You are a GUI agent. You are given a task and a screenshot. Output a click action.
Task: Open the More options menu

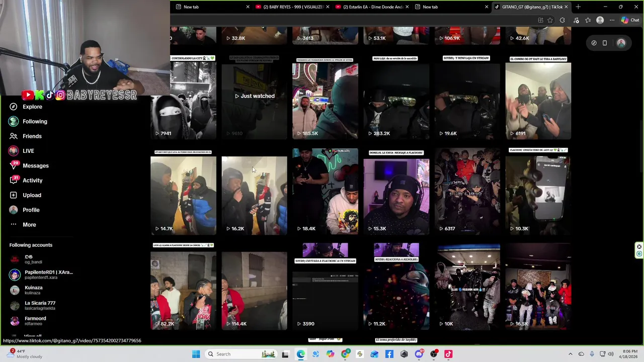pos(23,225)
